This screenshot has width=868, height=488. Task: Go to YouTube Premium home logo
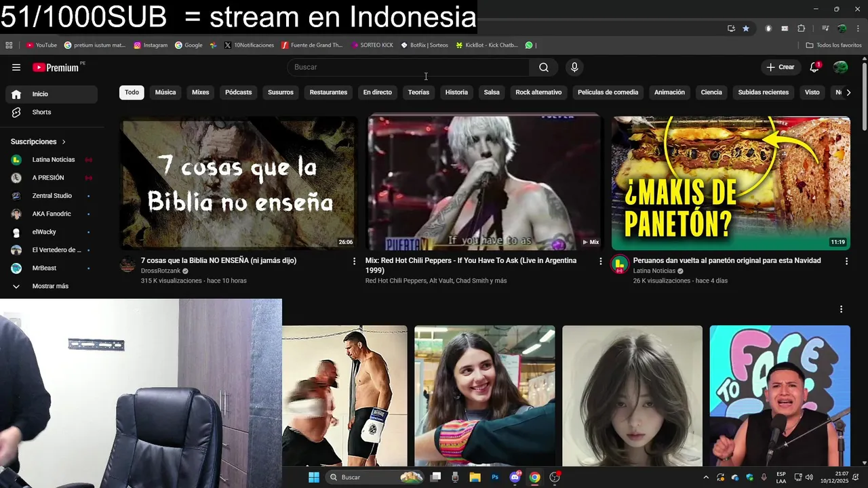(56, 67)
